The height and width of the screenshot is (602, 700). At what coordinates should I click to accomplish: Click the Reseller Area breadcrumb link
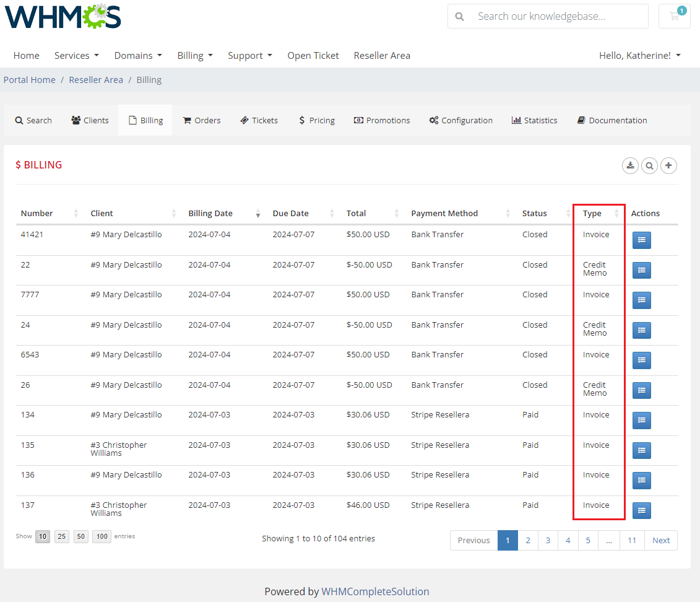[96, 80]
